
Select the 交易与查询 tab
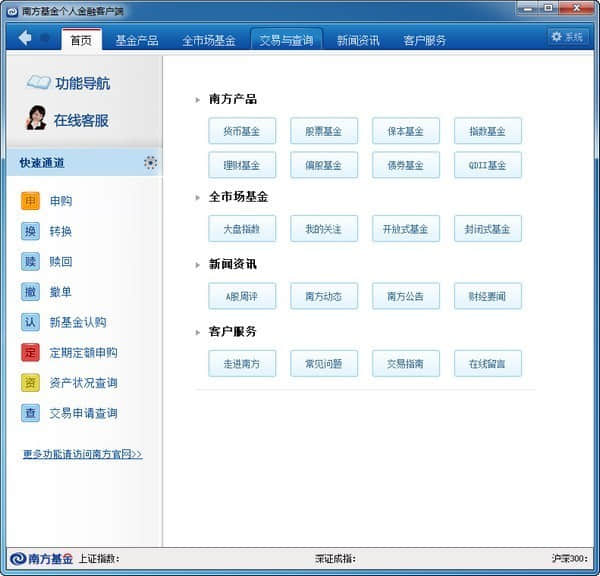286,40
